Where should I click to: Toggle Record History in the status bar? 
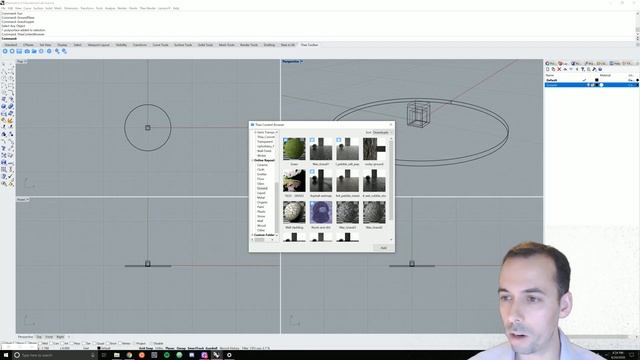coord(229,348)
